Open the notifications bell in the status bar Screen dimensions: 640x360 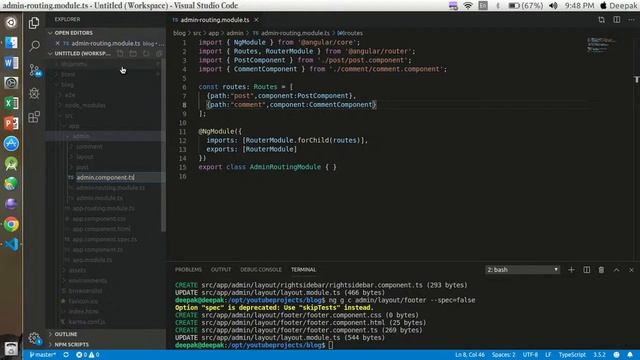click(630, 355)
